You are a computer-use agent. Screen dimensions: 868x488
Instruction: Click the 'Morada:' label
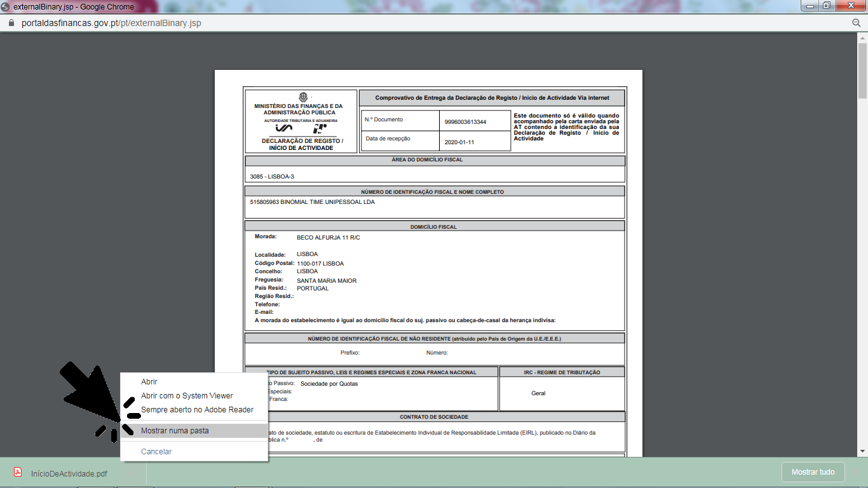point(266,236)
